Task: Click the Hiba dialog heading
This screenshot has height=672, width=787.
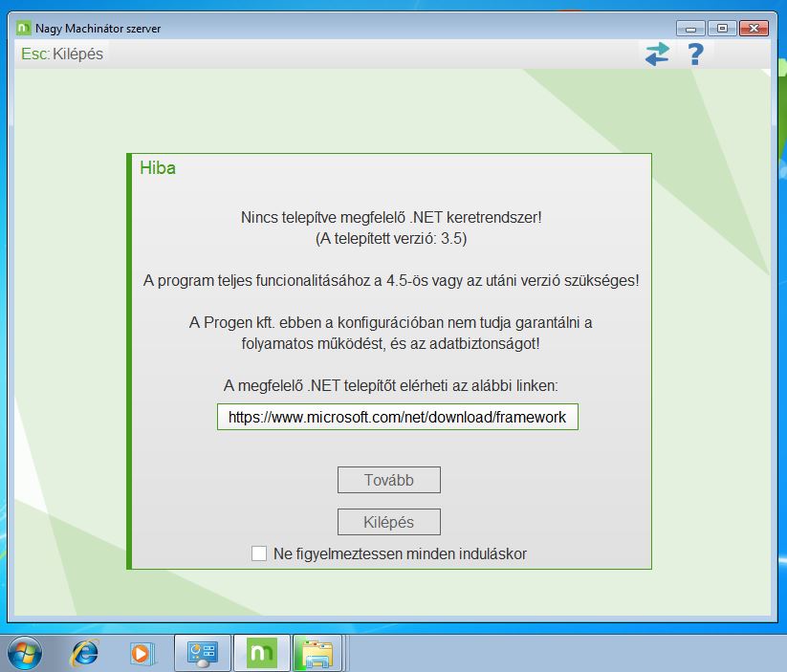Action: tap(158, 167)
